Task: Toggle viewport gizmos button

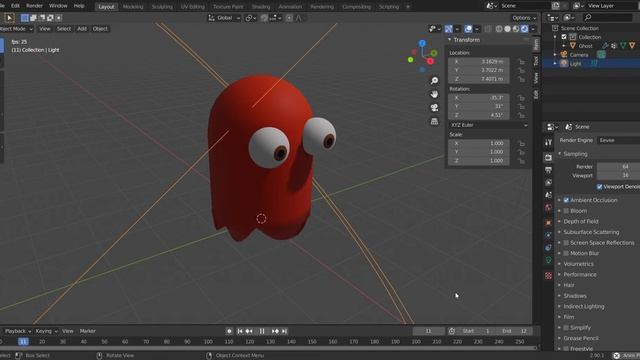Action: click(x=449, y=29)
